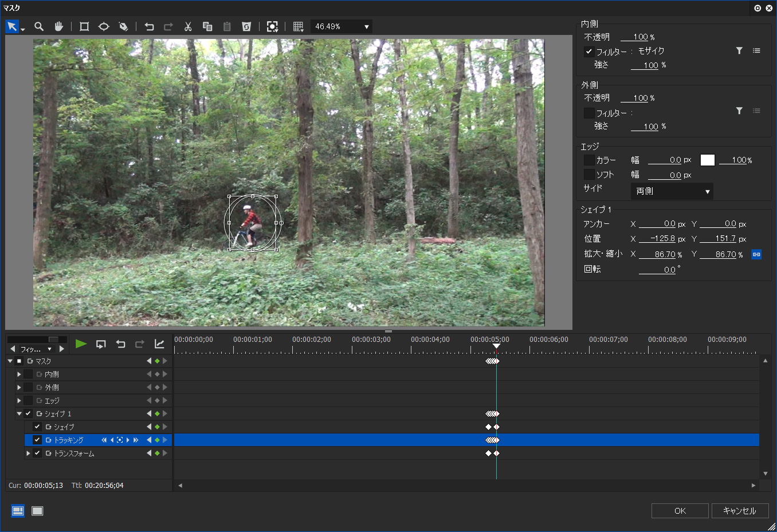The height and width of the screenshot is (532, 777).
Task: Click the キャンセル button
Action: (739, 511)
